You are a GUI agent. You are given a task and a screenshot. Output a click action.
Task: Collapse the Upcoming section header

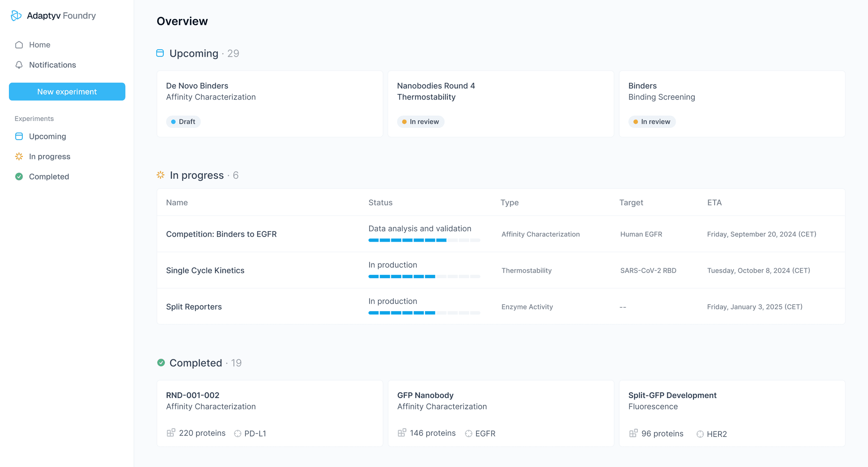pos(194,53)
